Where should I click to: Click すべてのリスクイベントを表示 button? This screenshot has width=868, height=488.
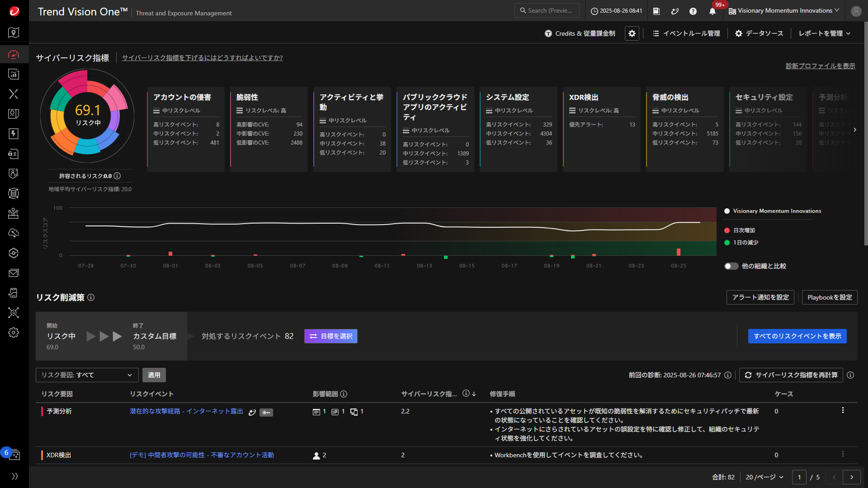pos(797,336)
